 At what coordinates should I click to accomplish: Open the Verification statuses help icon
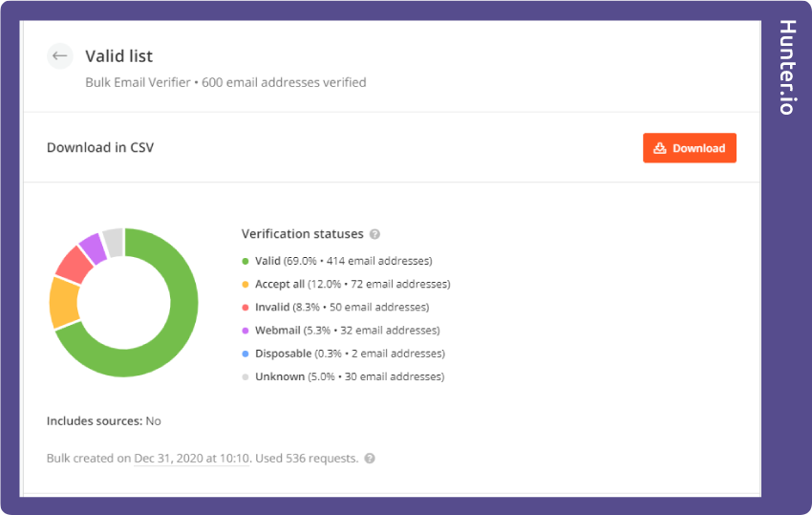[374, 234]
